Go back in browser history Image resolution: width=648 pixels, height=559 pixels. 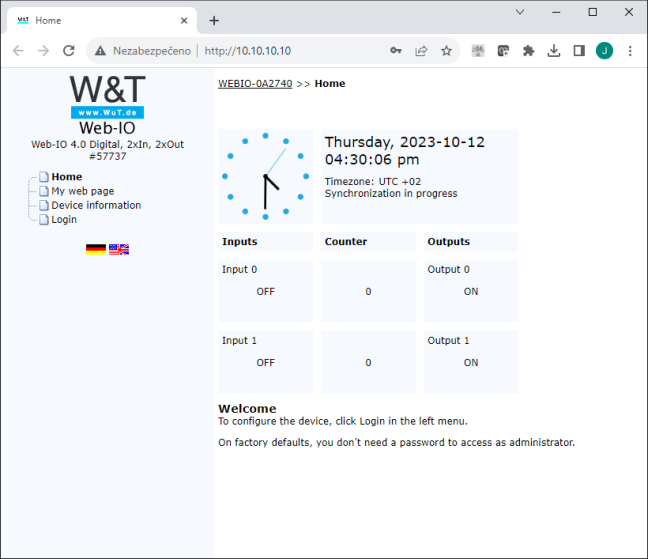pyautogui.click(x=18, y=51)
